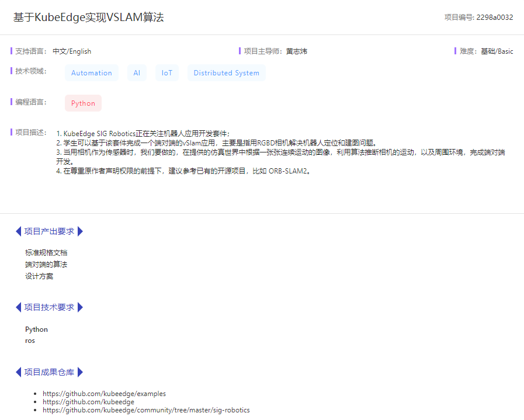Click description line 1 about KubeEdge SIG Robotics
The width and height of the screenshot is (524, 420).
[x=143, y=134]
